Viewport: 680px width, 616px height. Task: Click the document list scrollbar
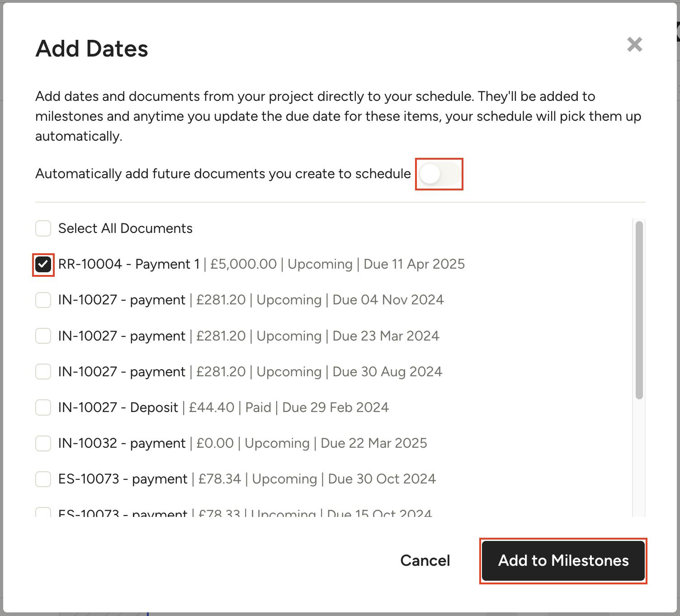[x=639, y=310]
